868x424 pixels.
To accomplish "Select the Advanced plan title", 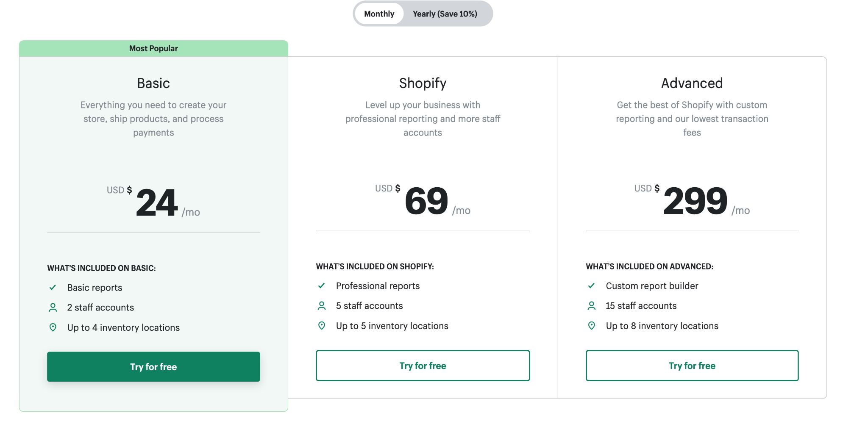I will [x=692, y=83].
